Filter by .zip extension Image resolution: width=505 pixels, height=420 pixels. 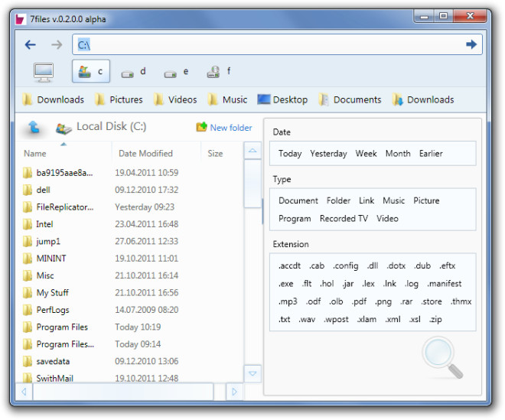point(435,319)
